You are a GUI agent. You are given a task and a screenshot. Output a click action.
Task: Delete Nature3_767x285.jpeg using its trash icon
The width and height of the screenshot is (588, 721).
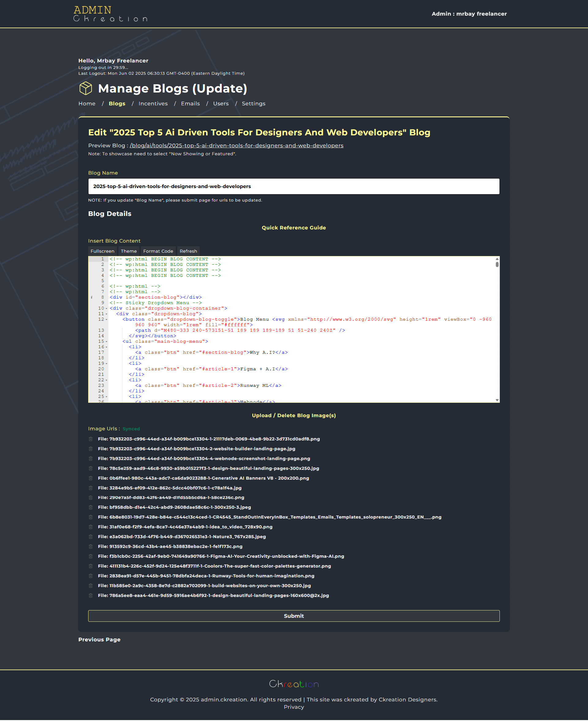90,537
